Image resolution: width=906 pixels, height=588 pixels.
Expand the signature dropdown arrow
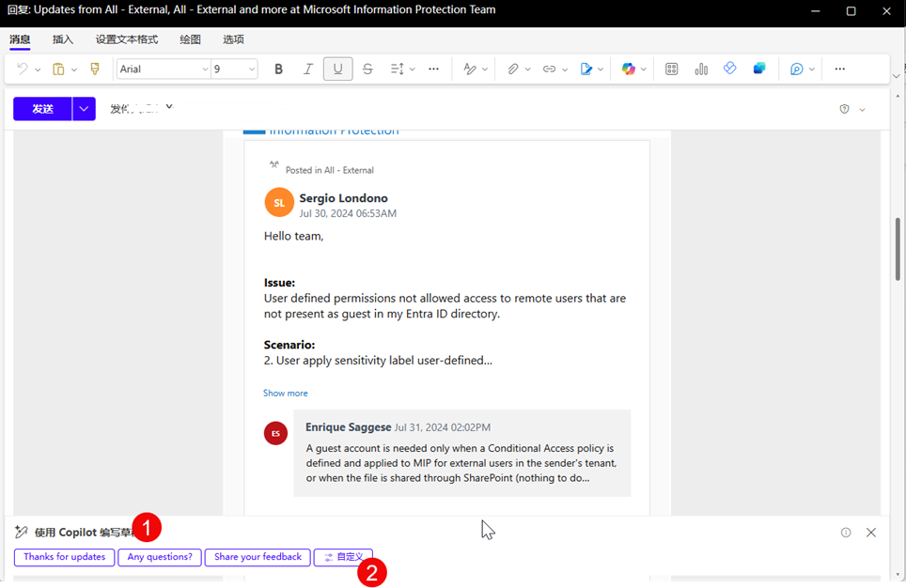(x=601, y=70)
